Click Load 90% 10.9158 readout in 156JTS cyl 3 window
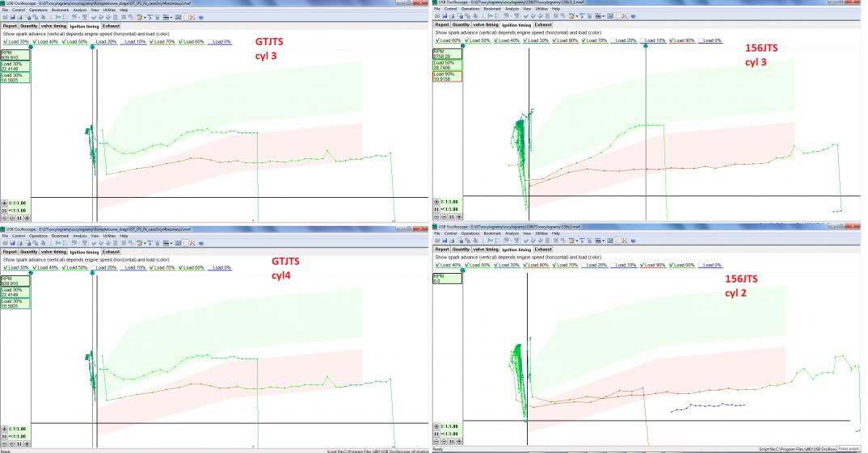 tap(447, 77)
